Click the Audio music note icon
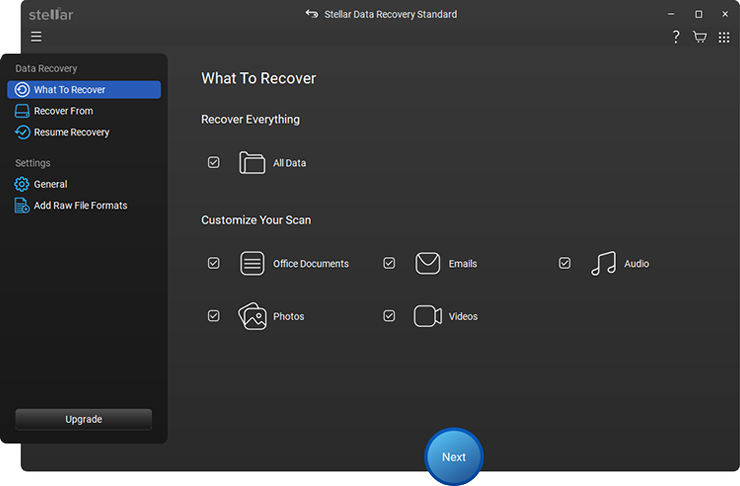740x486 pixels. pyautogui.click(x=603, y=263)
